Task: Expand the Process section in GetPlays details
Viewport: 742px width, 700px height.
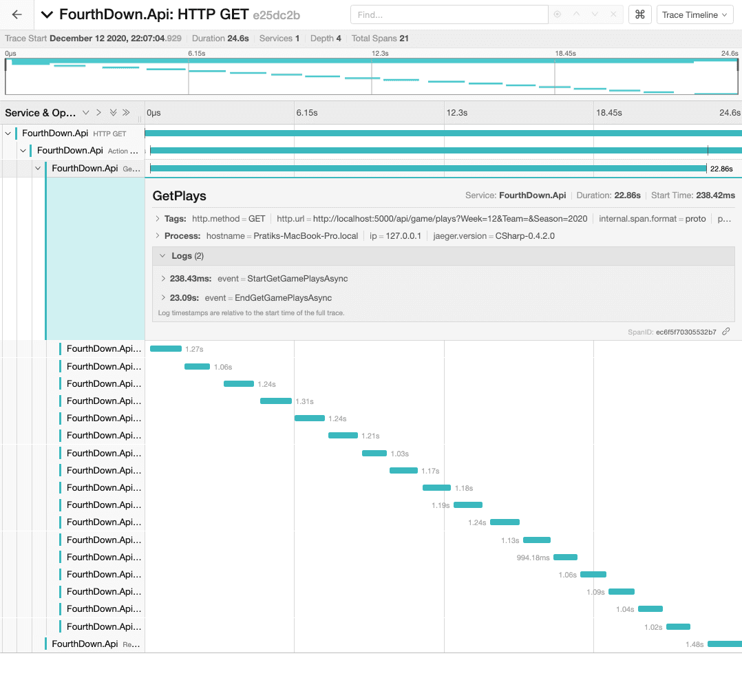Action: tap(159, 236)
